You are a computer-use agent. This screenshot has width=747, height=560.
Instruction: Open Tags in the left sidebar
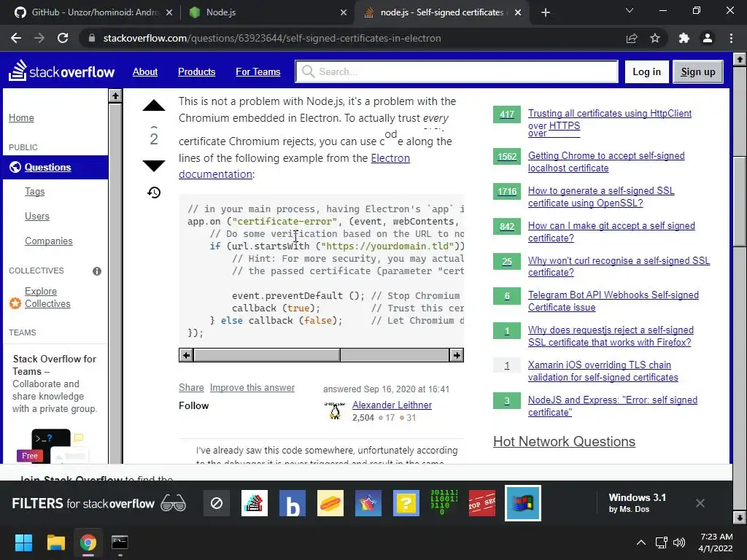click(35, 192)
